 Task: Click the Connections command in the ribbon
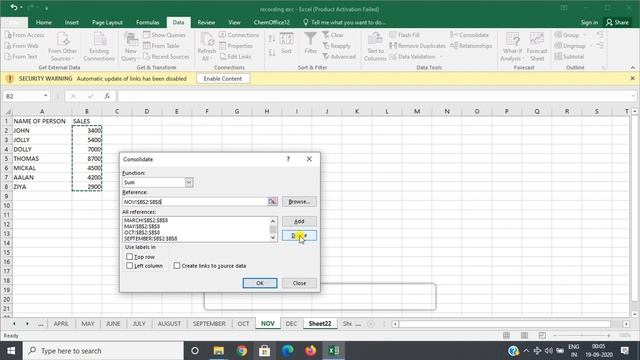click(239, 35)
